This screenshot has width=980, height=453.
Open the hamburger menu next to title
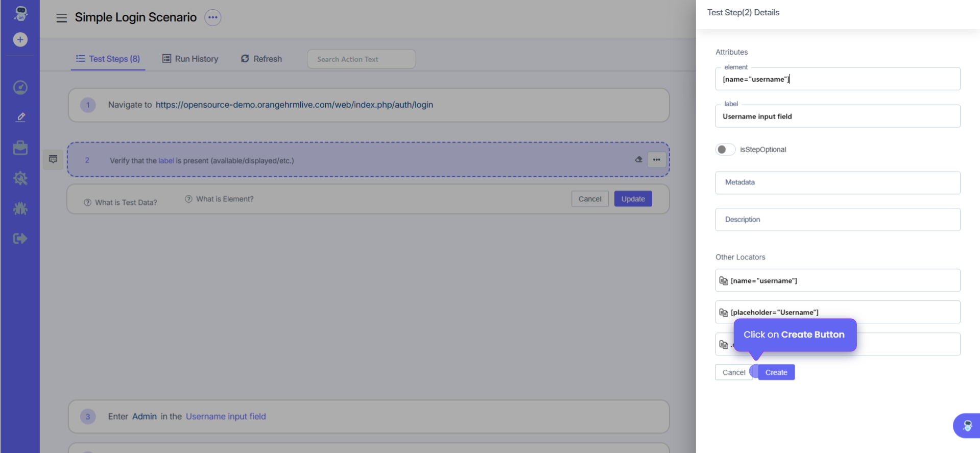point(62,18)
